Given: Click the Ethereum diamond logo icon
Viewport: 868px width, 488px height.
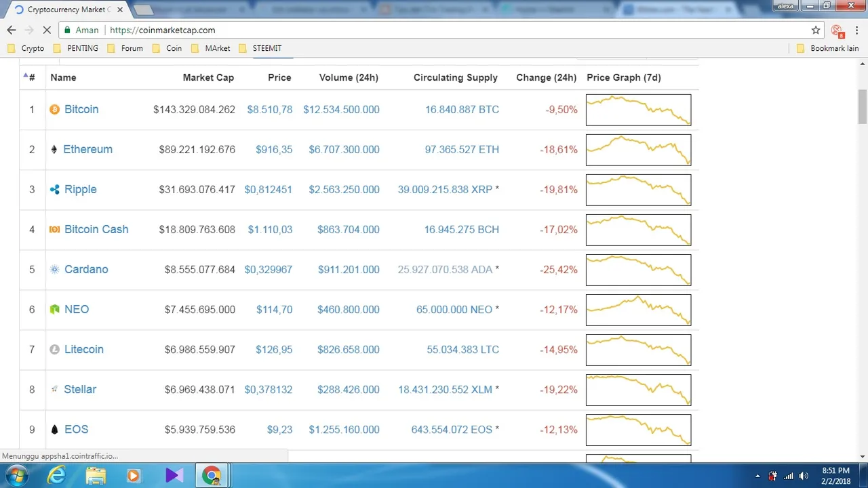Looking at the screenshot, I should 54,149.
